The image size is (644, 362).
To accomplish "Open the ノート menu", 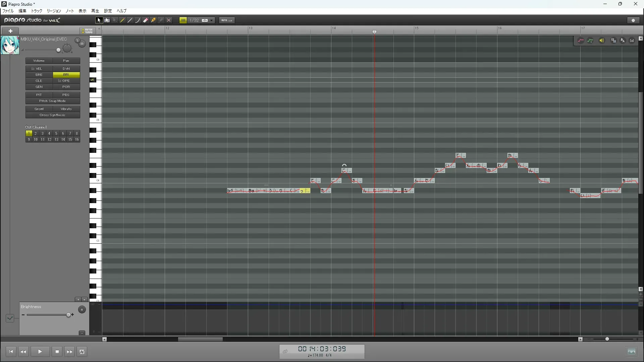I will pyautogui.click(x=69, y=11).
